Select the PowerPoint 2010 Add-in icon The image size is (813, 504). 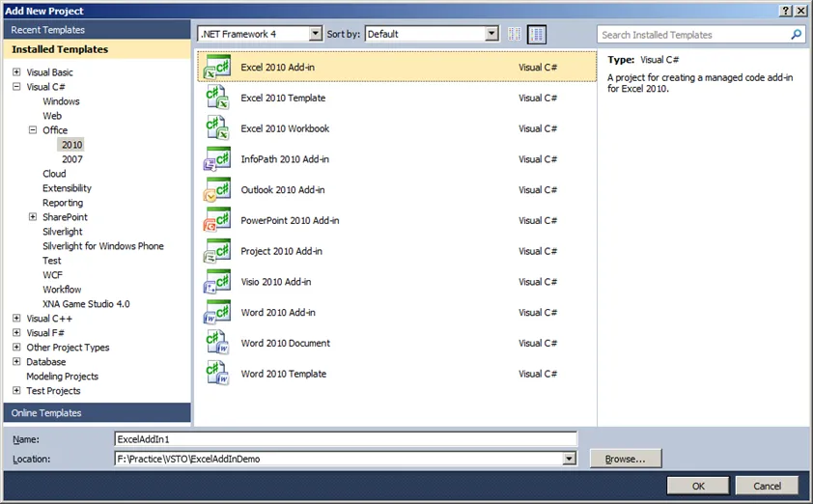pos(216,221)
